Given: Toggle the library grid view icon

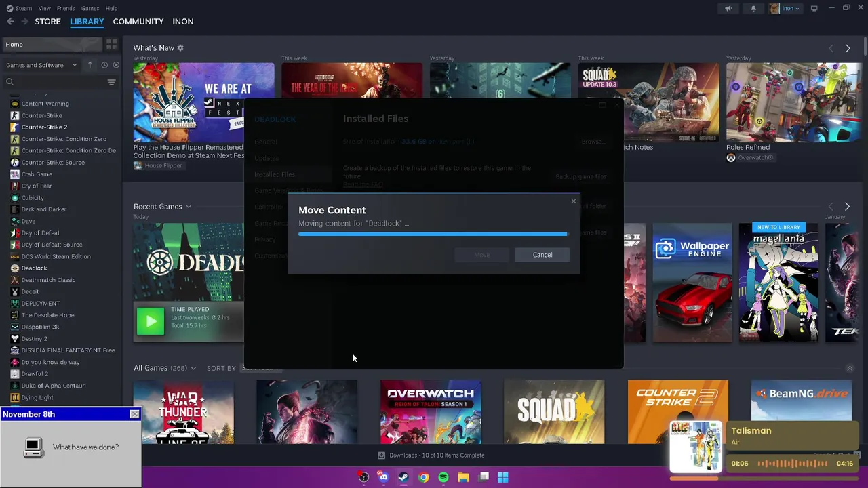Looking at the screenshot, I should tap(111, 44).
